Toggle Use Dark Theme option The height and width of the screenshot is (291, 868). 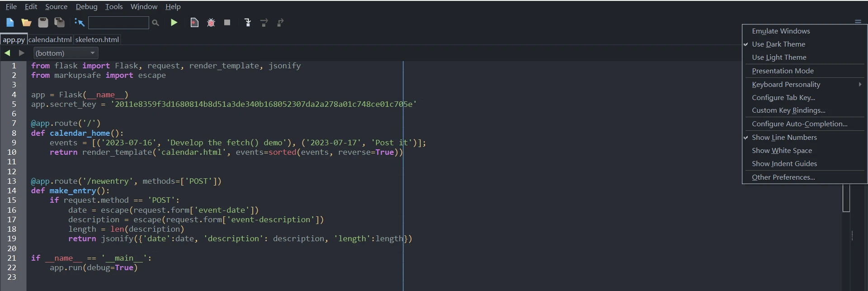(x=805, y=44)
